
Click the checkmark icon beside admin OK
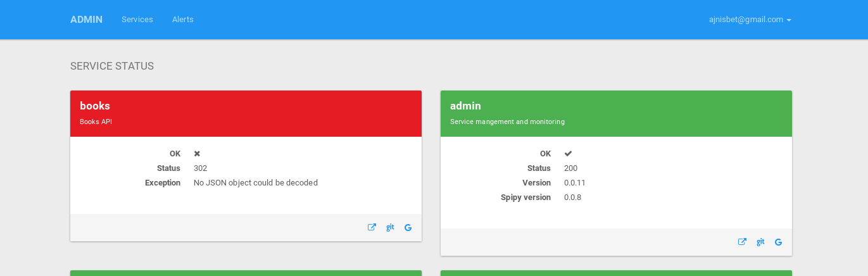coord(568,154)
